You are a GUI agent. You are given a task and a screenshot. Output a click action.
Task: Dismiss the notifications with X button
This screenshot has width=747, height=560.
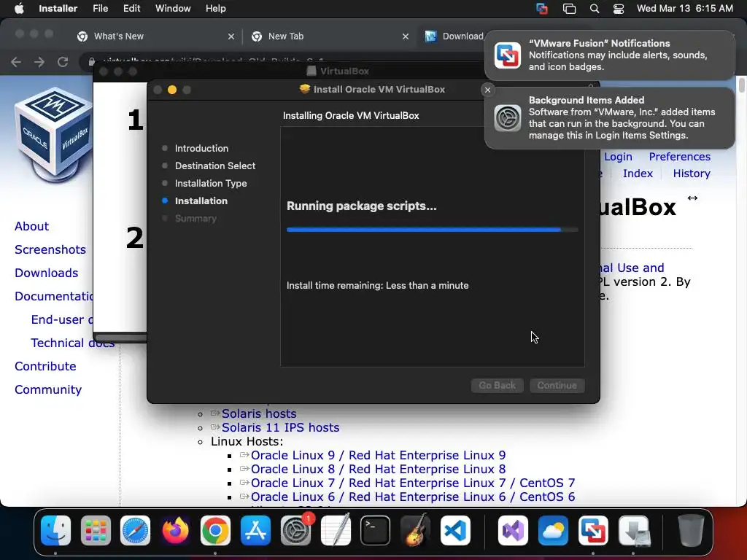point(487,90)
